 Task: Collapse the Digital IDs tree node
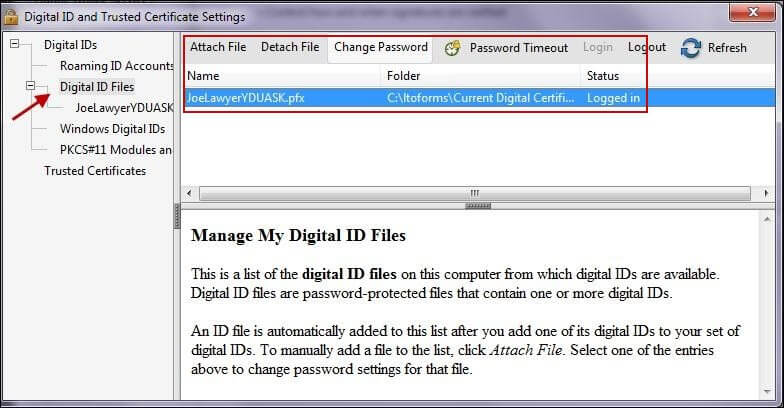[14, 44]
